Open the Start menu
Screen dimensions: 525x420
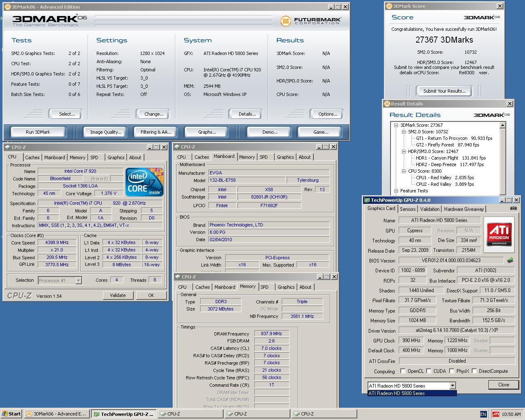coord(11,414)
